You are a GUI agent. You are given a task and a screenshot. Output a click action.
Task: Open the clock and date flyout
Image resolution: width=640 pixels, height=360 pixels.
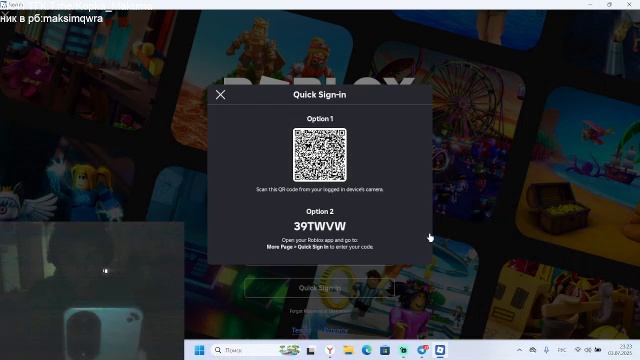coord(620,350)
